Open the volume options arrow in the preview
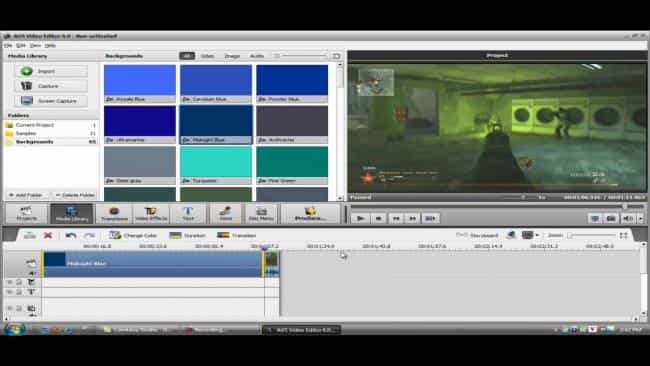650x366 pixels. 641,218
